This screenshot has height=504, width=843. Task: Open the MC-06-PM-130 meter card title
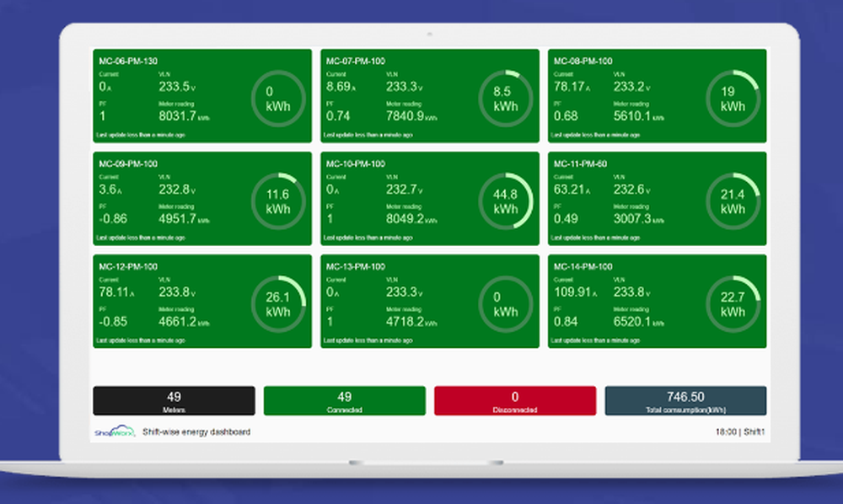tap(128, 62)
